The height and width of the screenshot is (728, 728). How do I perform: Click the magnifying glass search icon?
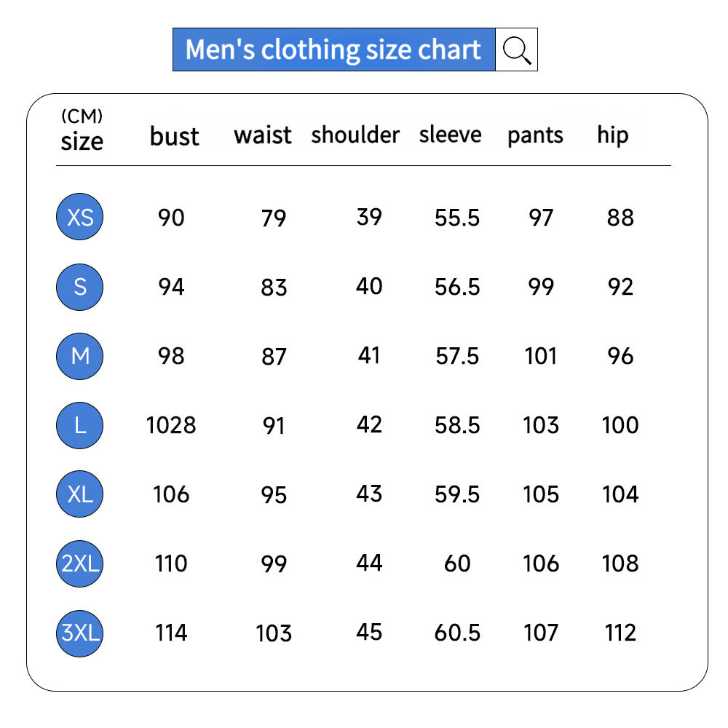[x=516, y=50]
